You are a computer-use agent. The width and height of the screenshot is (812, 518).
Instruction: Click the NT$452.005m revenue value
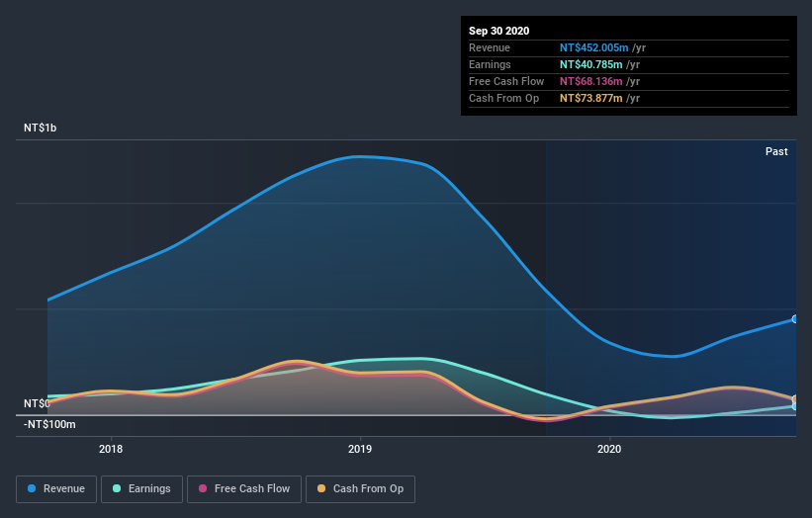point(594,47)
